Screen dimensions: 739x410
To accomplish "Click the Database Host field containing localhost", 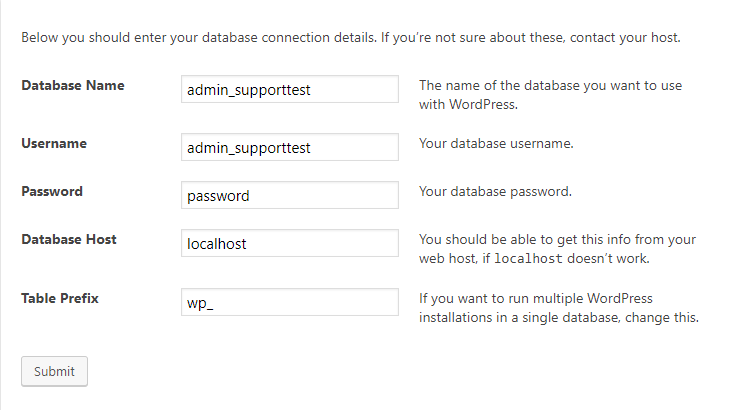I will 290,243.
